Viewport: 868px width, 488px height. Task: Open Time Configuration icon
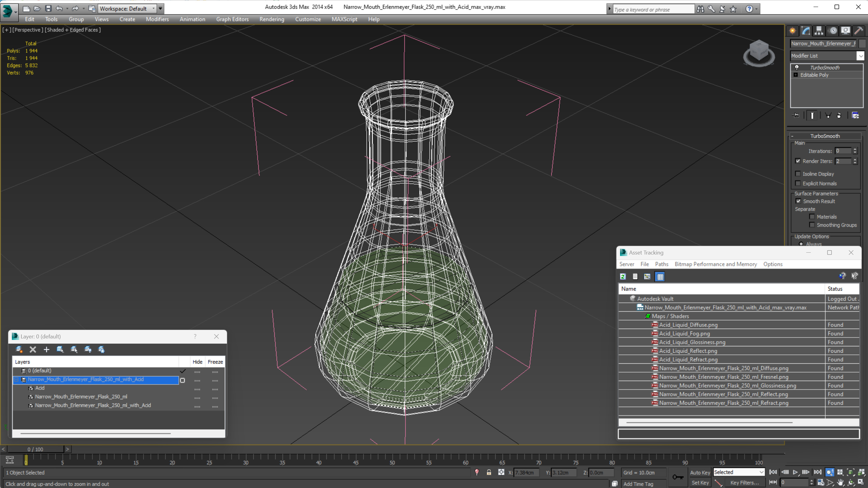821,482
